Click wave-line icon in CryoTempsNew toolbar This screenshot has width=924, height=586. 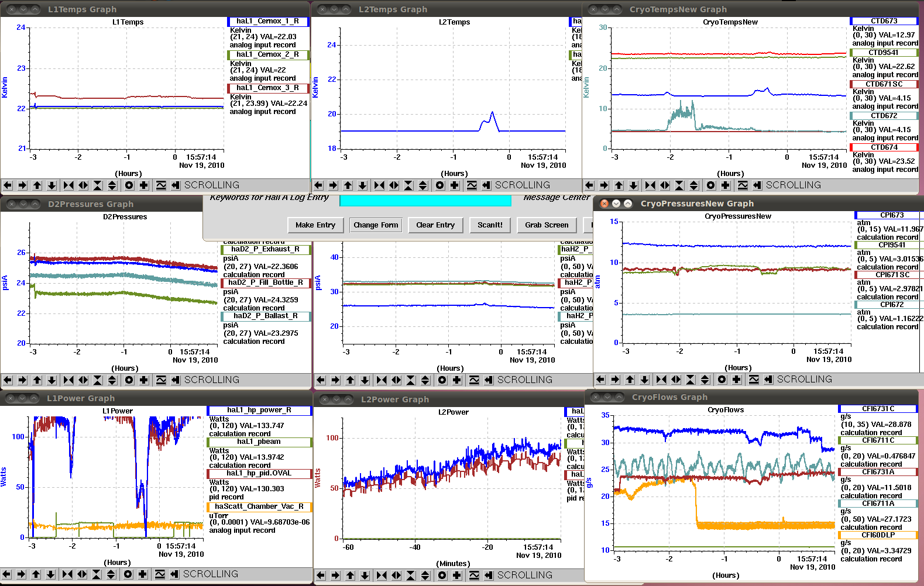(x=742, y=185)
